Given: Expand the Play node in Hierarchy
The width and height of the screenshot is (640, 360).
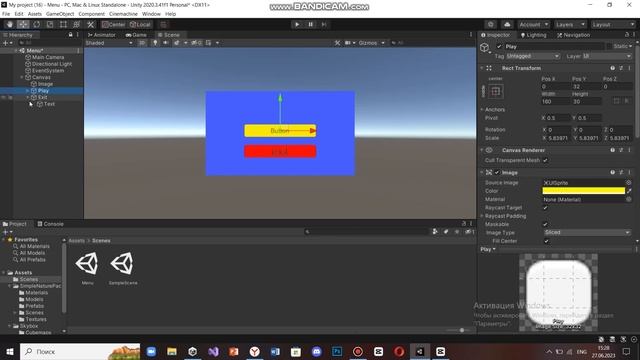Looking at the screenshot, I should 28,91.
